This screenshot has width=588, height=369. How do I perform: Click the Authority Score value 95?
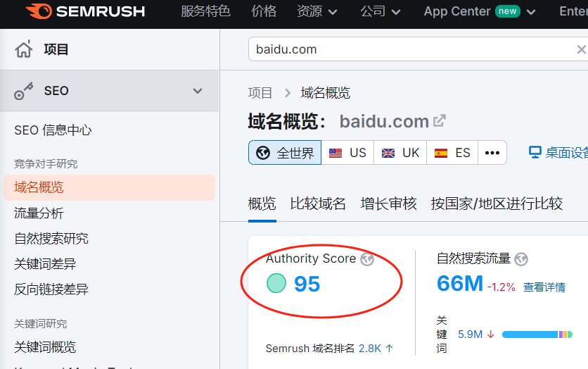click(307, 284)
